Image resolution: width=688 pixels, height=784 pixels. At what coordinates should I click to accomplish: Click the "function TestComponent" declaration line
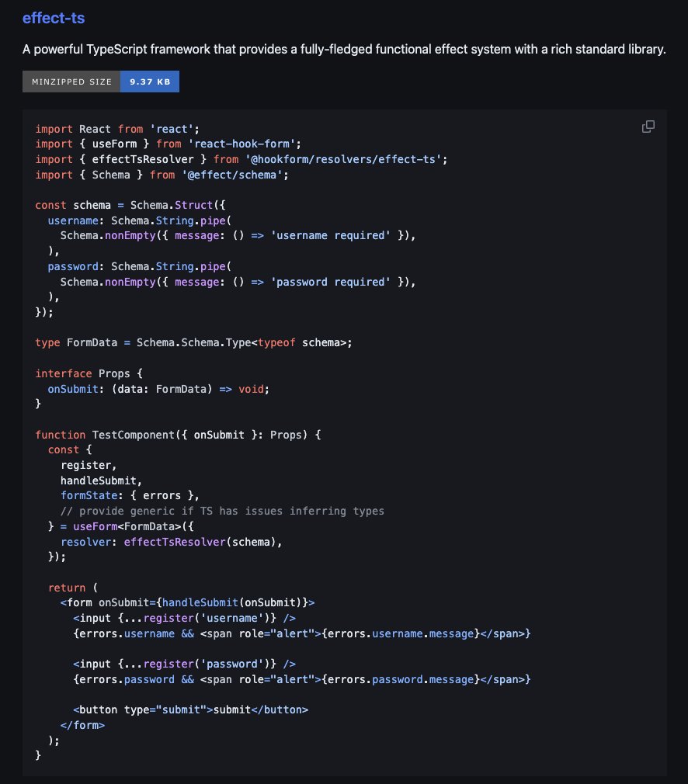click(x=178, y=435)
